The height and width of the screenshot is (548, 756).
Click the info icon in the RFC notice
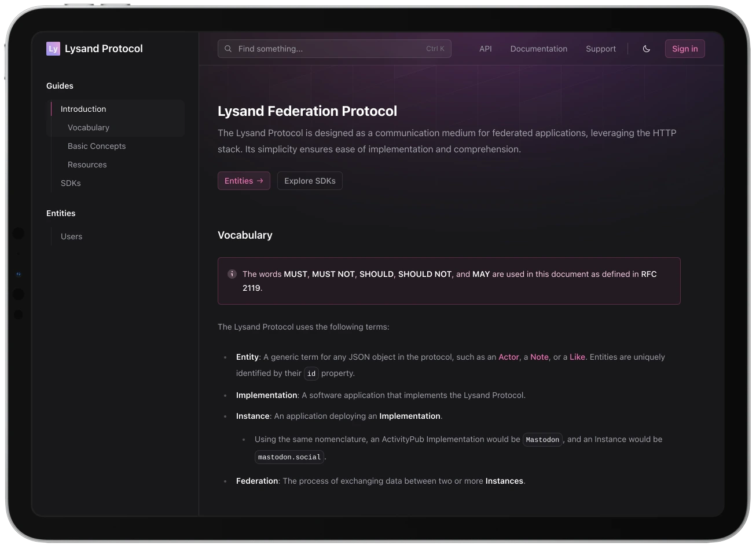[x=232, y=274]
